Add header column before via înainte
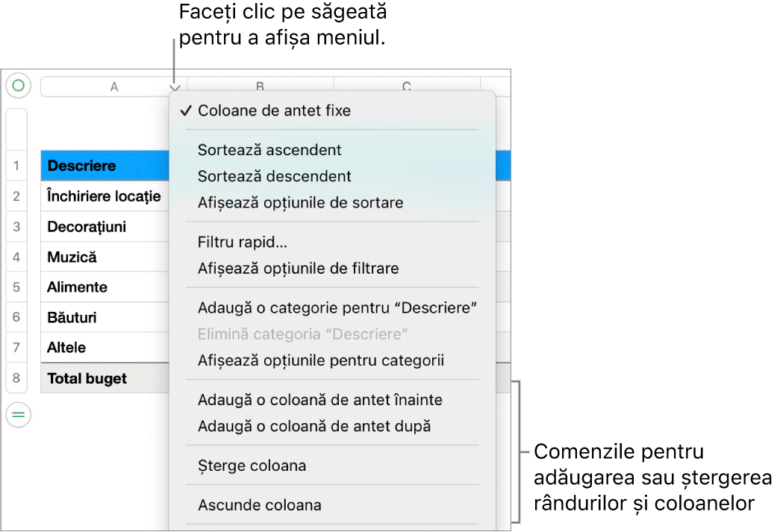 click(319, 401)
